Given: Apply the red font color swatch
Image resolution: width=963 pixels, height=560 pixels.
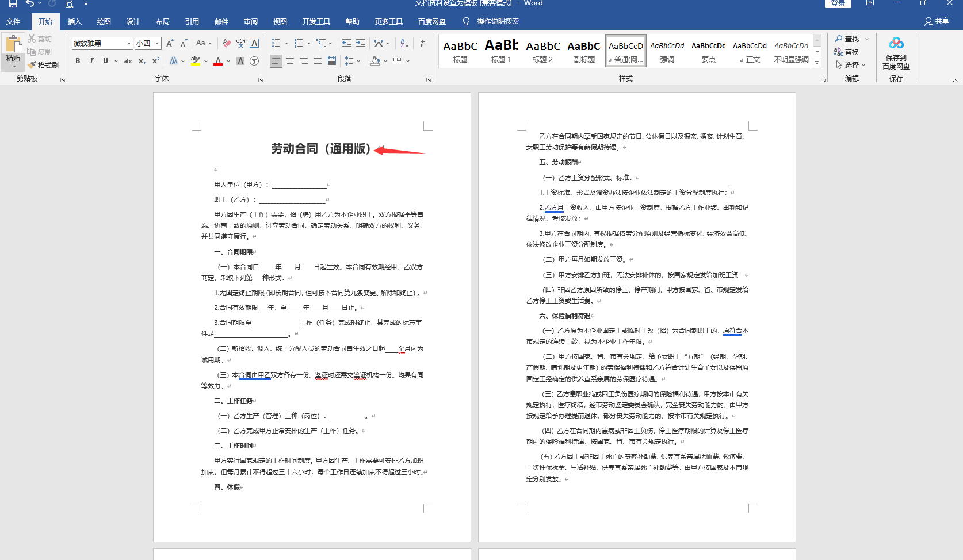Looking at the screenshot, I should point(218,61).
